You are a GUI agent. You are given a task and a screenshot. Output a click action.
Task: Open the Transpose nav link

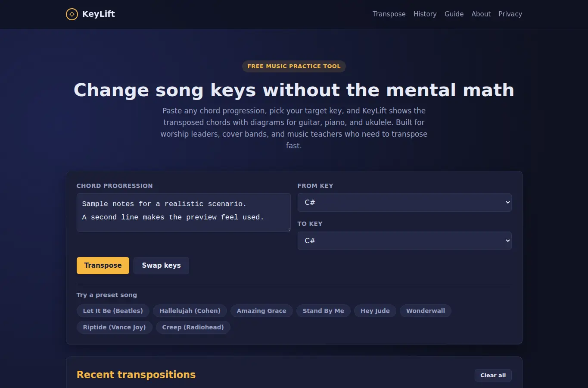[x=389, y=14]
